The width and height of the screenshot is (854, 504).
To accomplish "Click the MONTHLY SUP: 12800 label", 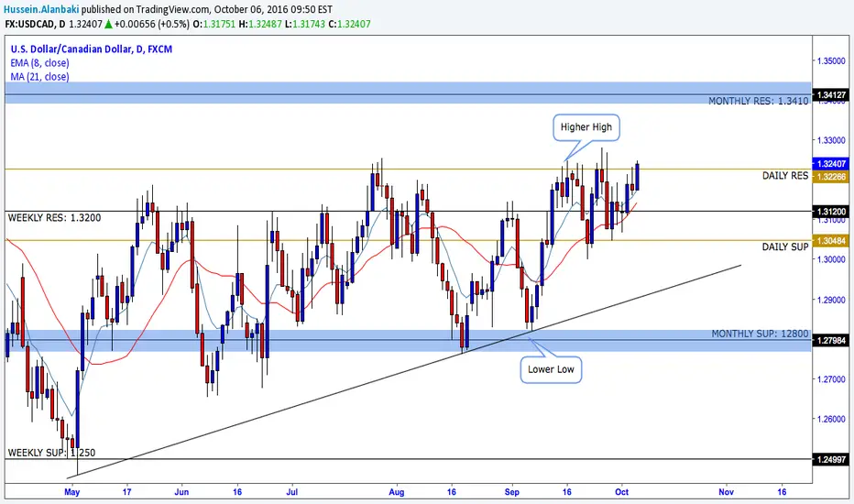I will tap(760, 334).
